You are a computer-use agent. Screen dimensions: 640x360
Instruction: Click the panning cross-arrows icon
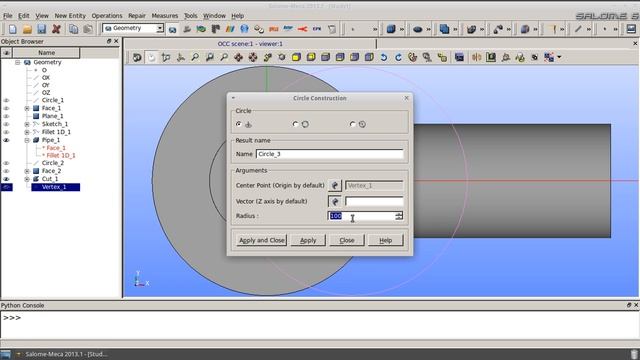238,58
